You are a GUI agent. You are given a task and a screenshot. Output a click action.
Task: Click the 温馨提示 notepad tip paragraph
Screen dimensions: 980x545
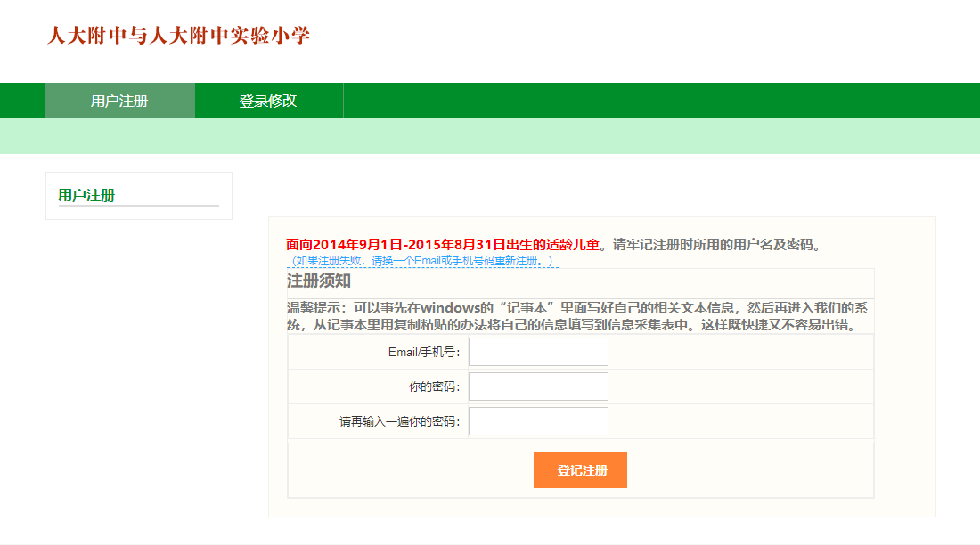577,316
